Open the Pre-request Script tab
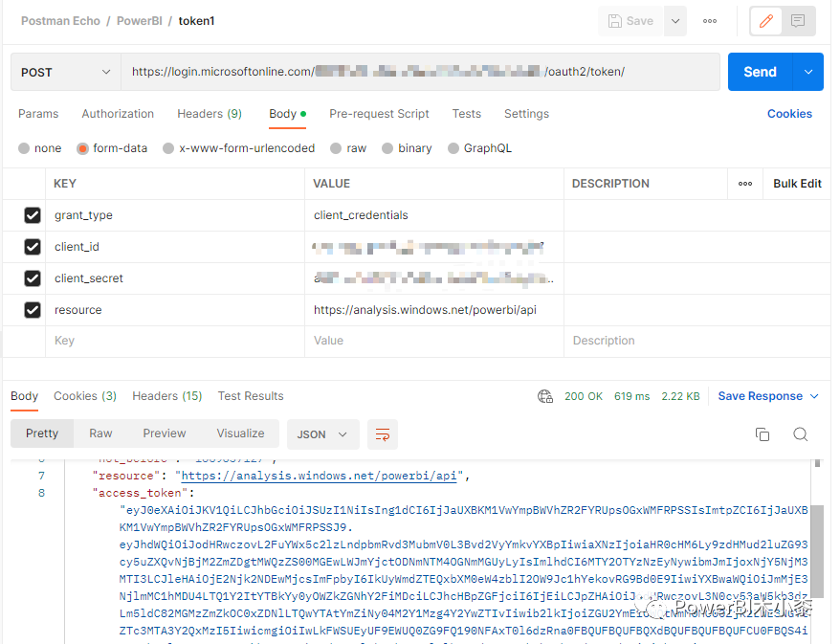 click(x=379, y=114)
